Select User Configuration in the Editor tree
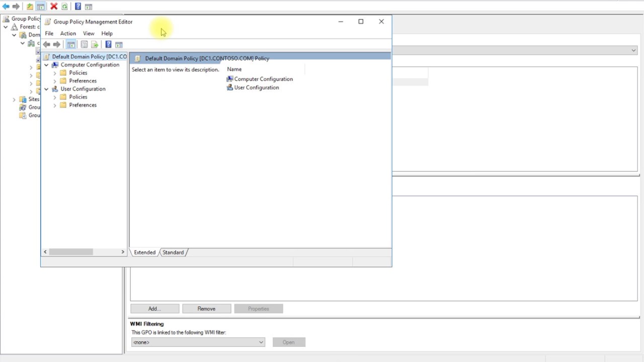This screenshot has height=362, width=644. (x=83, y=89)
